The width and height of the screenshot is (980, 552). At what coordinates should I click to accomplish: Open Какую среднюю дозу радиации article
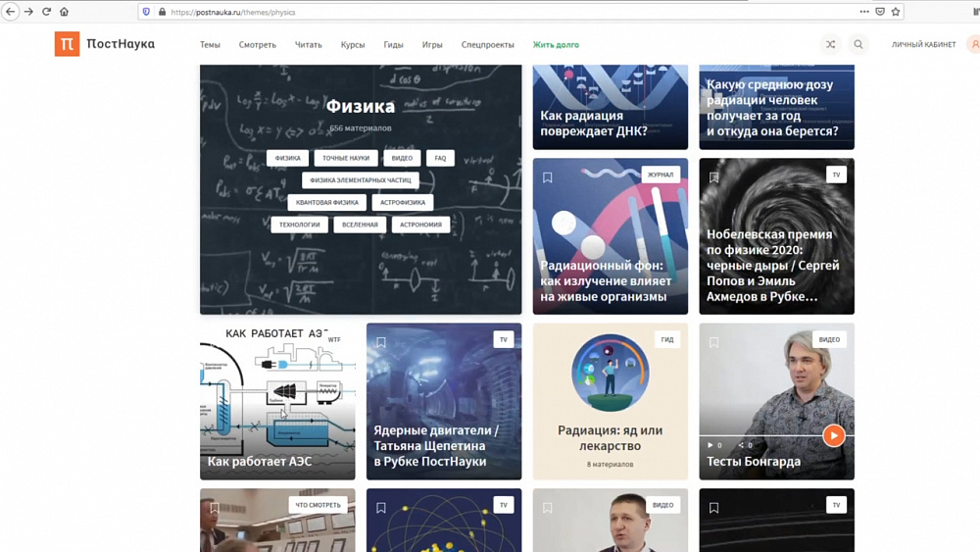[776, 107]
